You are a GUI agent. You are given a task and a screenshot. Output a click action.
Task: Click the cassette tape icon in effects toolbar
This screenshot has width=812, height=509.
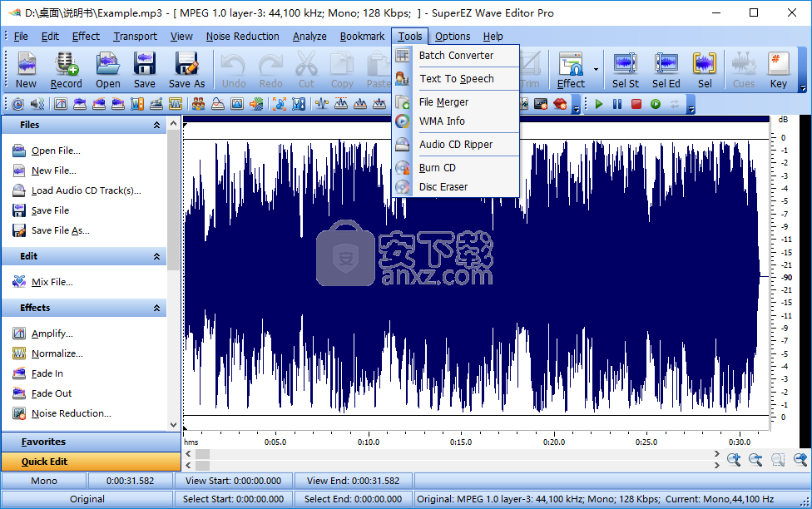pyautogui.click(x=541, y=104)
